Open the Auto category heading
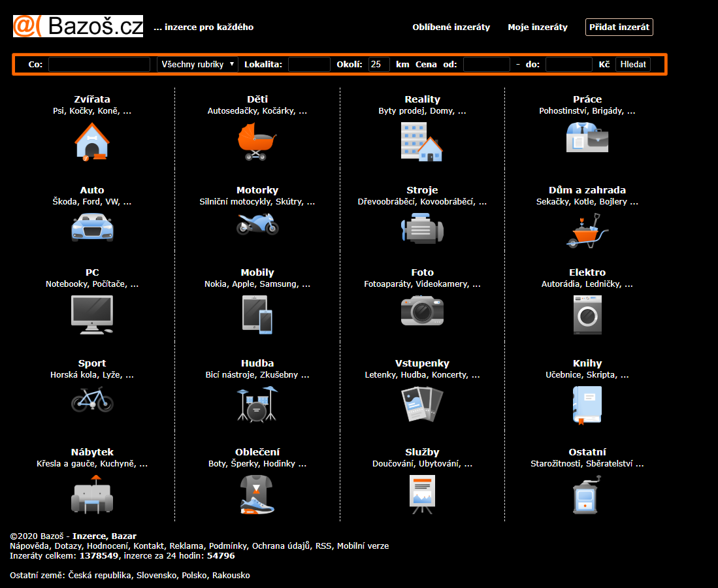 pos(92,190)
